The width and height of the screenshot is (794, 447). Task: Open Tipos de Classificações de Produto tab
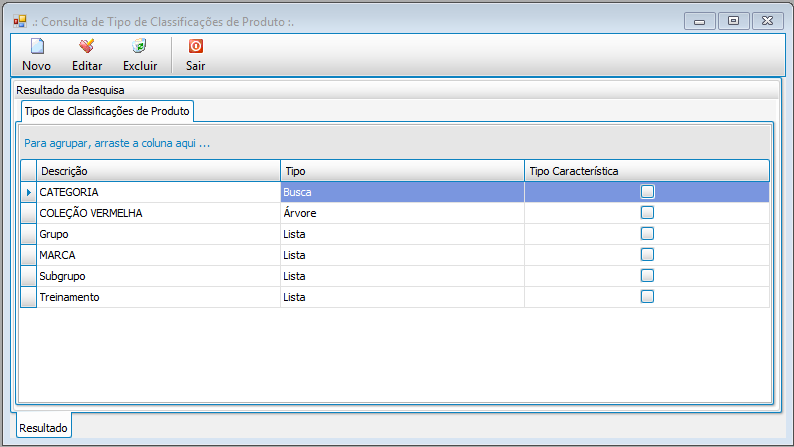pyautogui.click(x=107, y=111)
